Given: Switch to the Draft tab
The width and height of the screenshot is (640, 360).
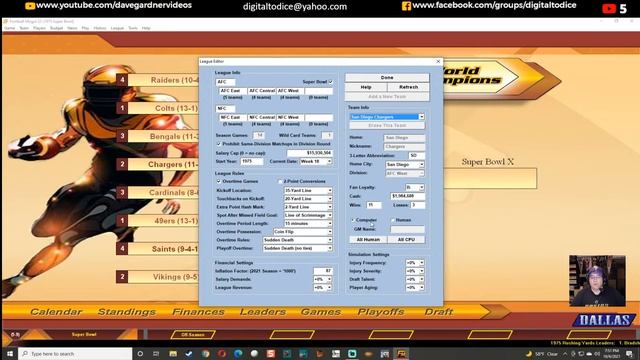Looking at the screenshot, I should [x=438, y=312].
